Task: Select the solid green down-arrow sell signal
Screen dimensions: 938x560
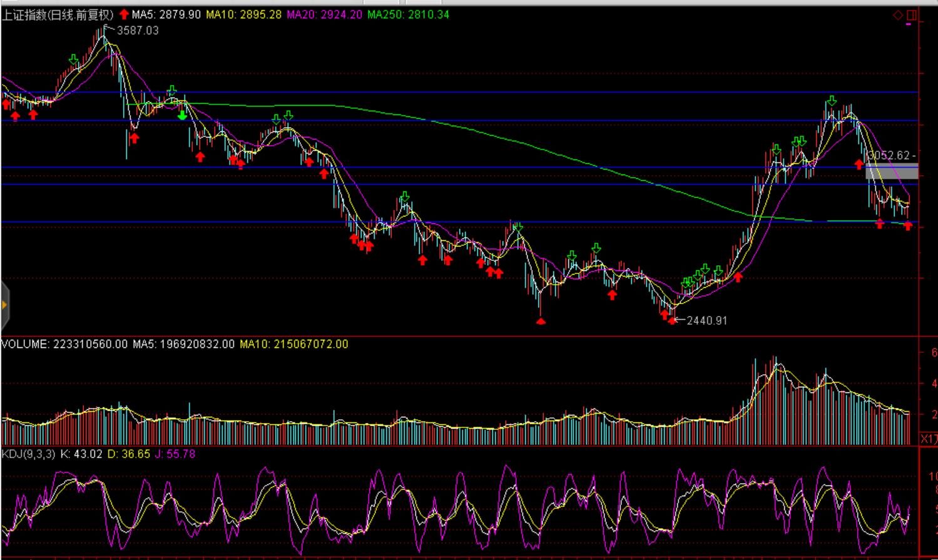Action: [x=182, y=115]
